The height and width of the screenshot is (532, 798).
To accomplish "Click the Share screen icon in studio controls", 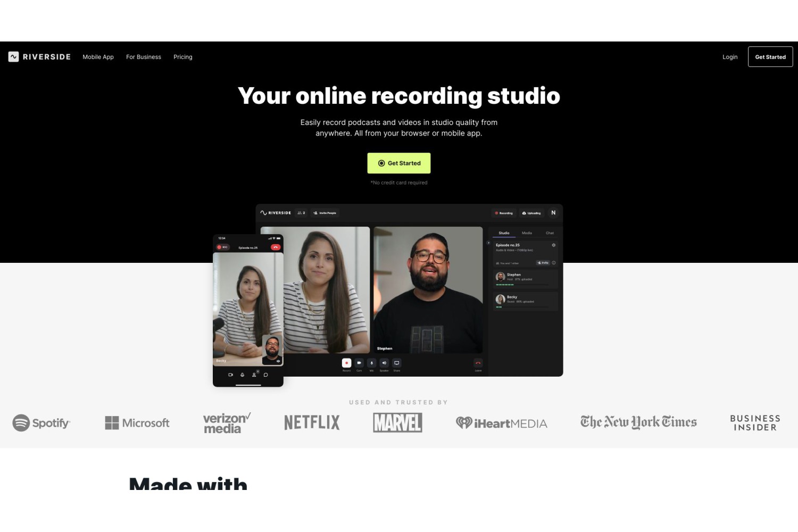I will (x=396, y=363).
